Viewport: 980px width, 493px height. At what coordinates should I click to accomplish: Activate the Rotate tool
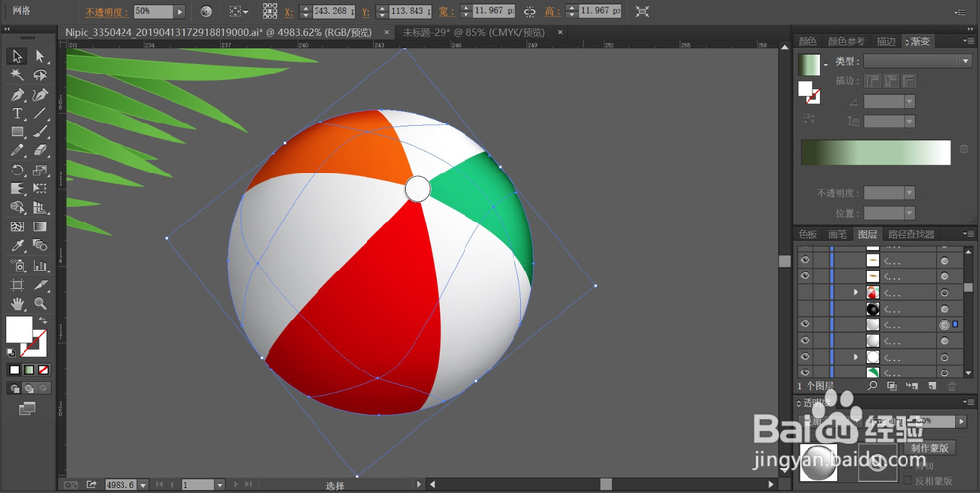17,170
